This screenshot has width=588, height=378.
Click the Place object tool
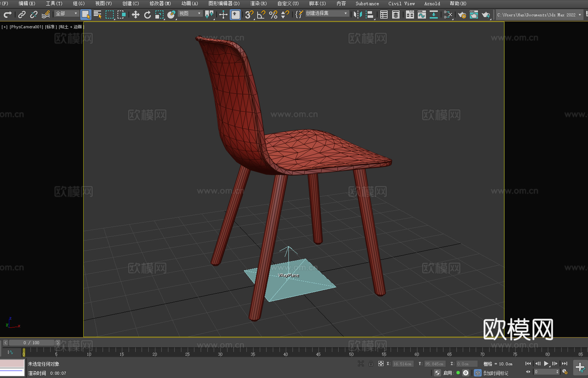click(x=171, y=14)
